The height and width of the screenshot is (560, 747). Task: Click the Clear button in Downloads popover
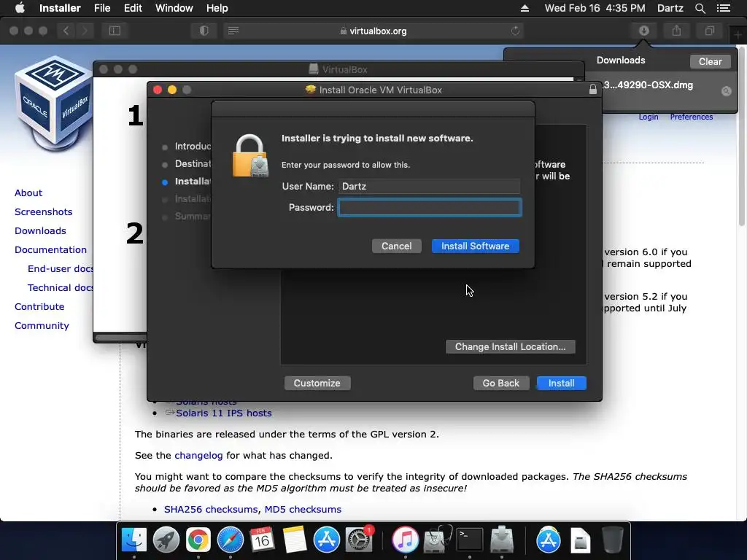click(x=710, y=61)
